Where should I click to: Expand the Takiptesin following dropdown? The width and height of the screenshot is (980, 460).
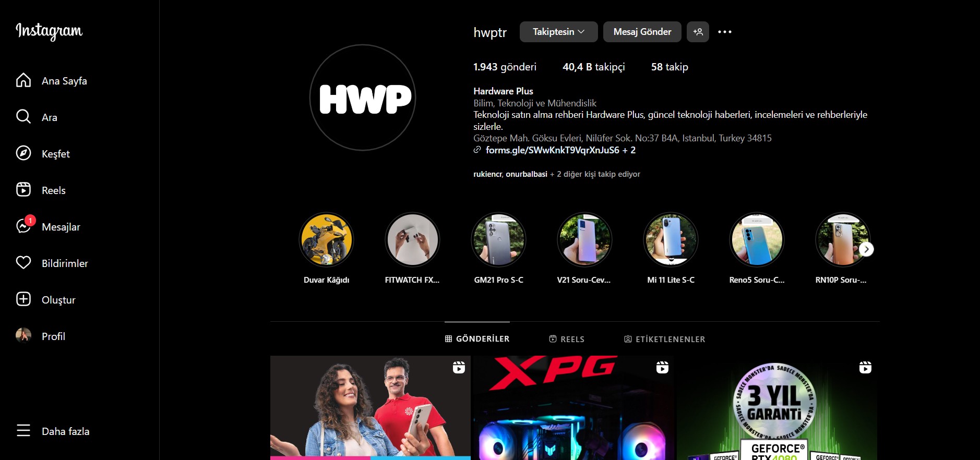click(558, 32)
